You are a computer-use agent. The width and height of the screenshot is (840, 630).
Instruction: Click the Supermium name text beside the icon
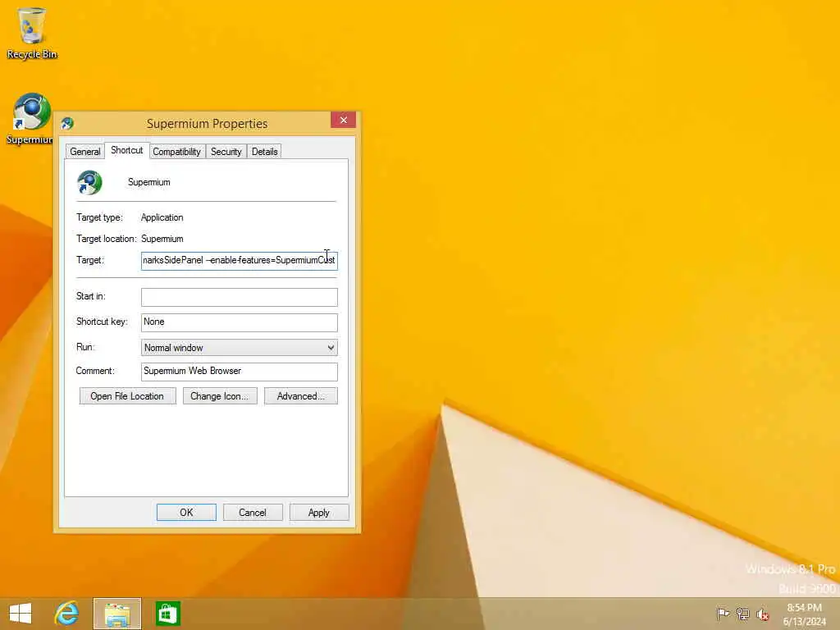(x=149, y=182)
